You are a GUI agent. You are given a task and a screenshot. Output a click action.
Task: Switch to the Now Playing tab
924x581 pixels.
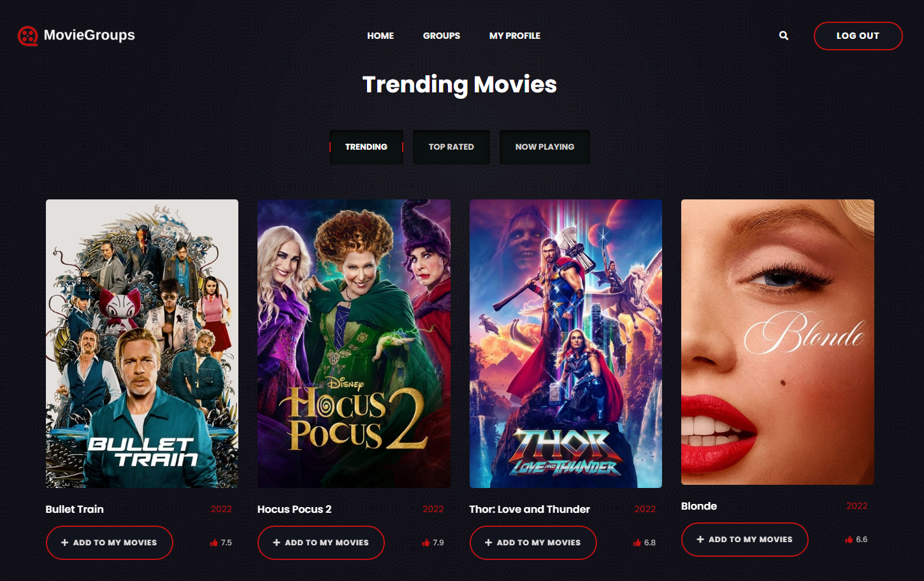pyautogui.click(x=545, y=147)
